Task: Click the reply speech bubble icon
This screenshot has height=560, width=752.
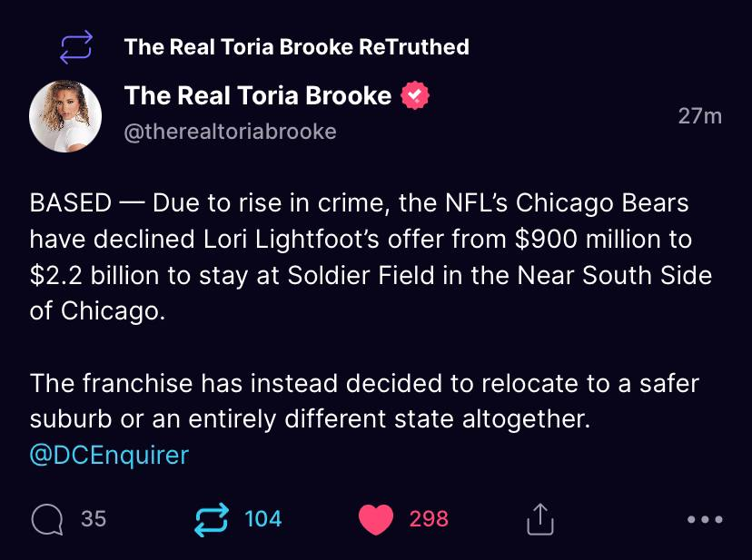Action: click(x=46, y=519)
